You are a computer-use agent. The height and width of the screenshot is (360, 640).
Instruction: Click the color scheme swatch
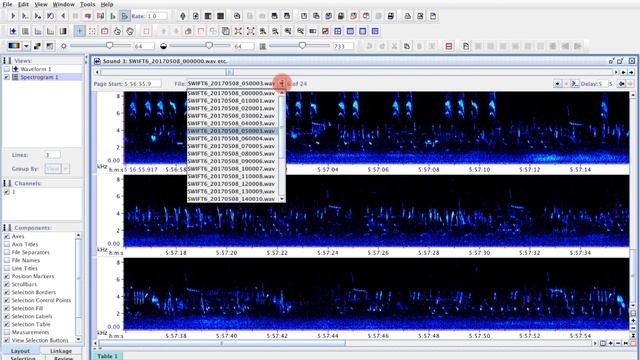pos(14,46)
